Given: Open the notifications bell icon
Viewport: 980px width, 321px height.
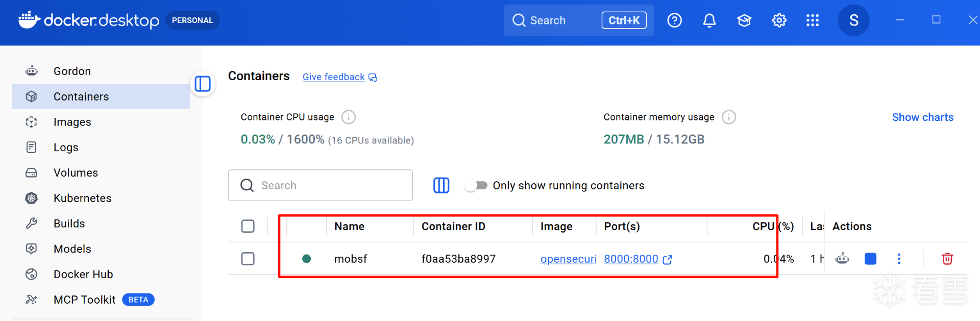Looking at the screenshot, I should [709, 20].
